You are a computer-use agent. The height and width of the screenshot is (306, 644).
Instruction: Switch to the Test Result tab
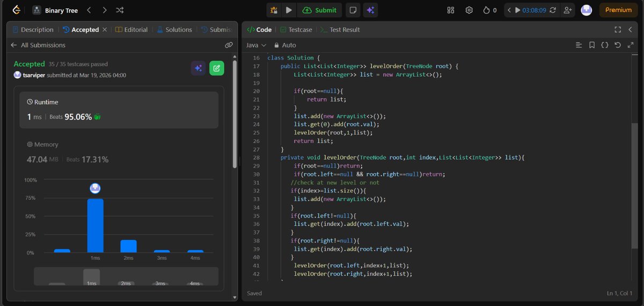coord(340,30)
